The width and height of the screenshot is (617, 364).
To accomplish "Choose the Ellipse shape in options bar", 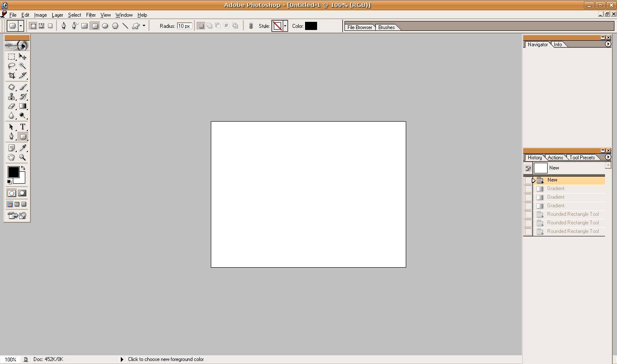I will click(105, 26).
